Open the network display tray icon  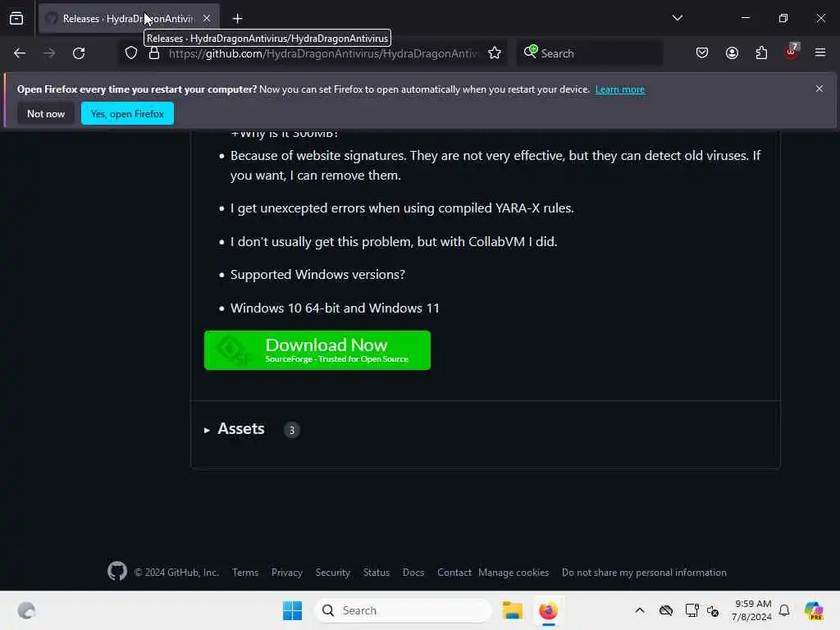[692, 610]
